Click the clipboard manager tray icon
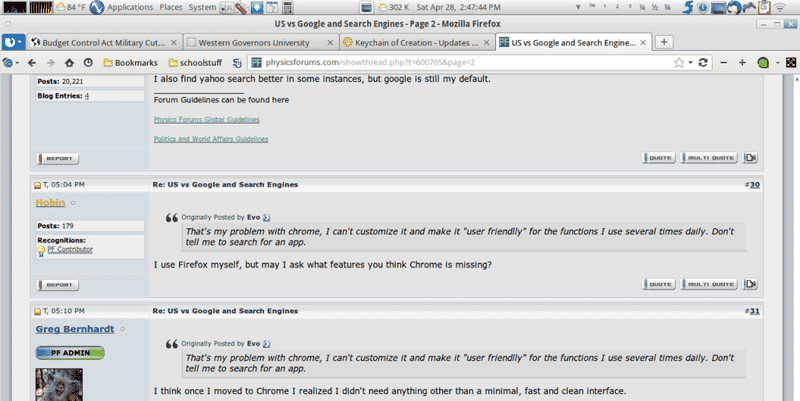Screen dimensions: 800x401 pyautogui.click(x=764, y=7)
